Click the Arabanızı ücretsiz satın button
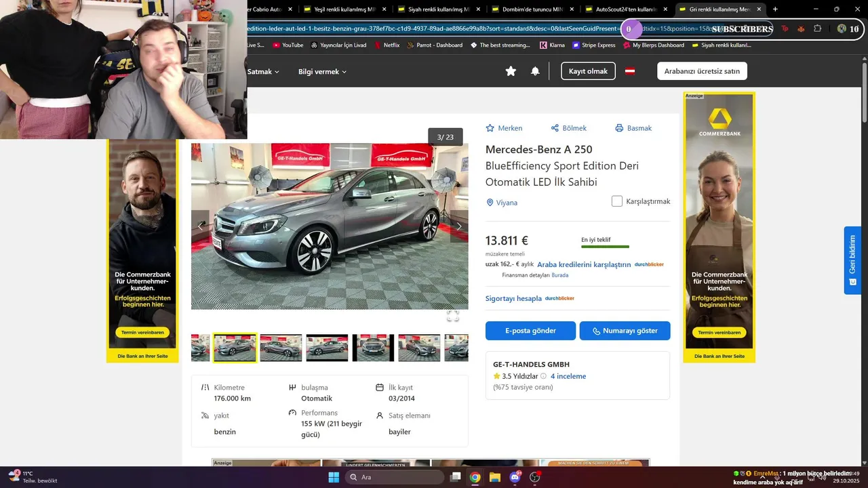 [x=702, y=71]
